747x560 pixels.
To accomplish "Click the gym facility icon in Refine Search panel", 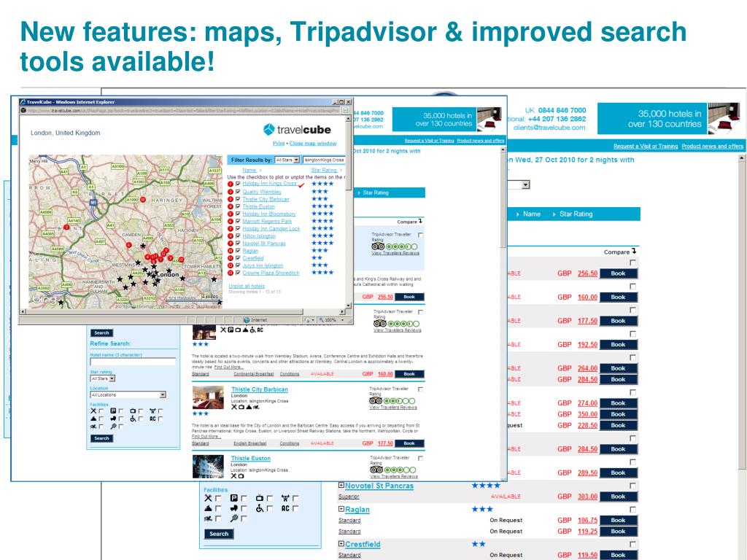I will point(152,411).
